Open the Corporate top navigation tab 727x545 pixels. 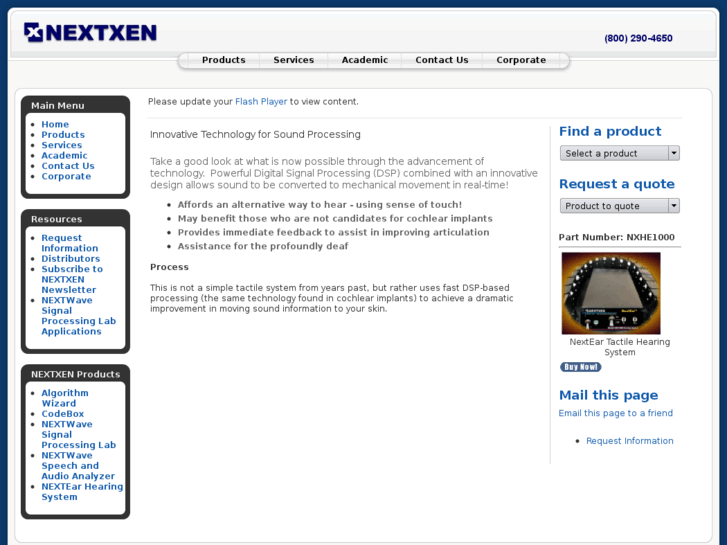point(521,60)
